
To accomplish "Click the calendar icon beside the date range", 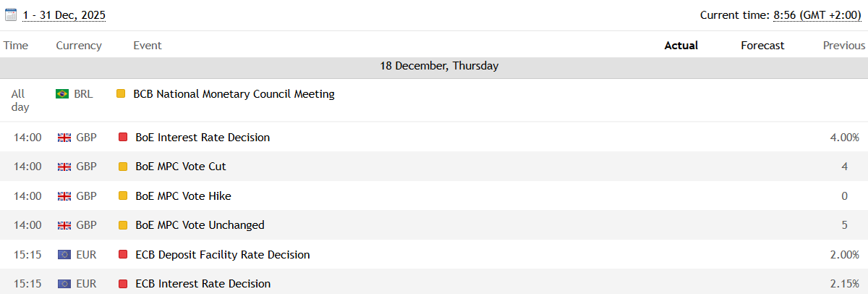I will click(x=11, y=14).
